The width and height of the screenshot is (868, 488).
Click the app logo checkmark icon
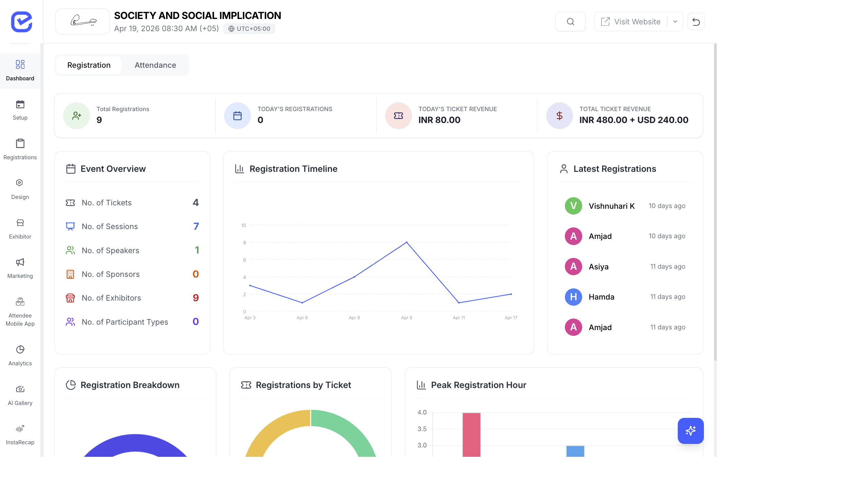point(21,22)
